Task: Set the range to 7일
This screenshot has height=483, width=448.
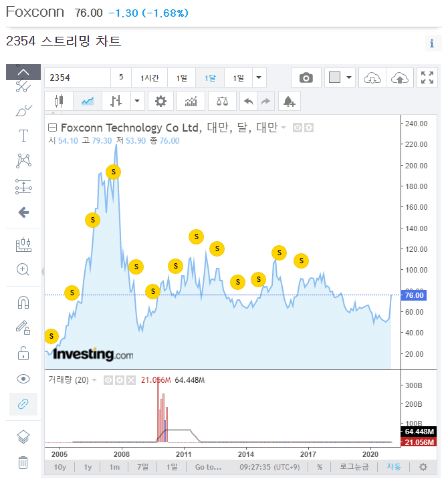Action: [142, 467]
